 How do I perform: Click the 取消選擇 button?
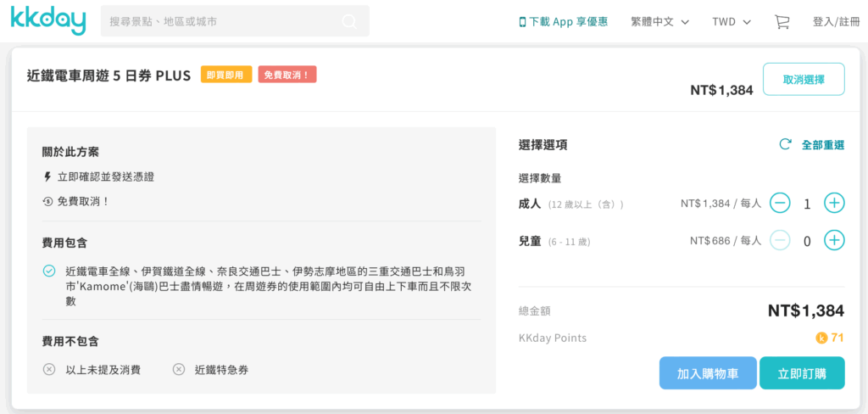(804, 79)
